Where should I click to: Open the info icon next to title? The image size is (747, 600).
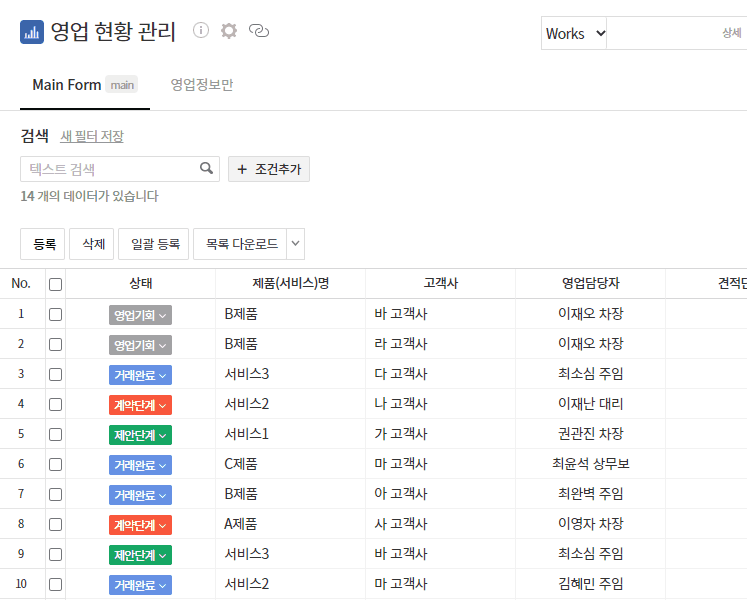pyautogui.click(x=201, y=31)
